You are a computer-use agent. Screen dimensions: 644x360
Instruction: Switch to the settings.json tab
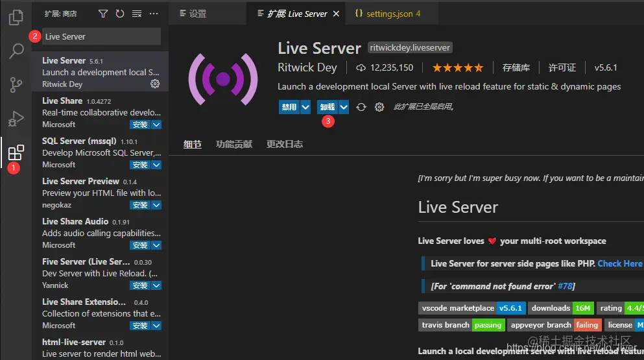[x=392, y=14]
